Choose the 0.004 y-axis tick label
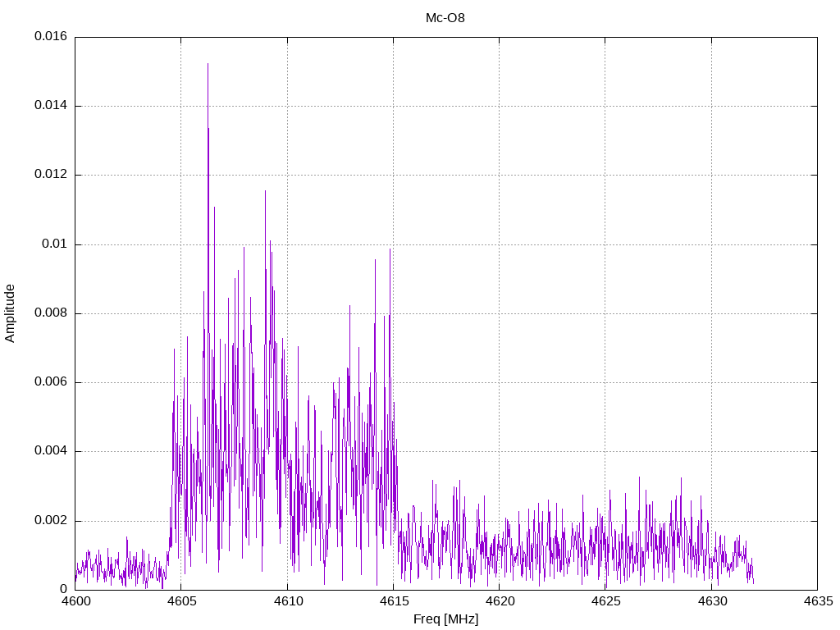Image resolution: width=840 pixels, height=630 pixels. tap(50, 451)
